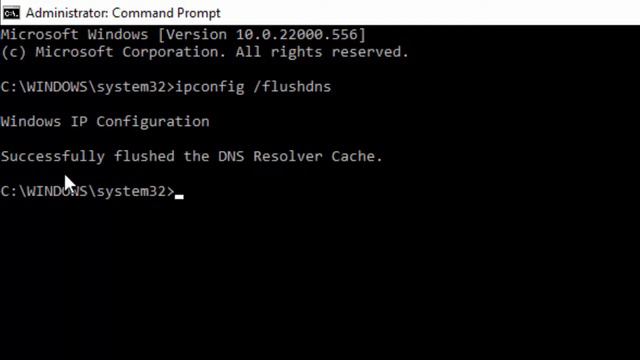Click the version number 10.0.22000.556
Viewport: 640px width, 360px height.
297,35
